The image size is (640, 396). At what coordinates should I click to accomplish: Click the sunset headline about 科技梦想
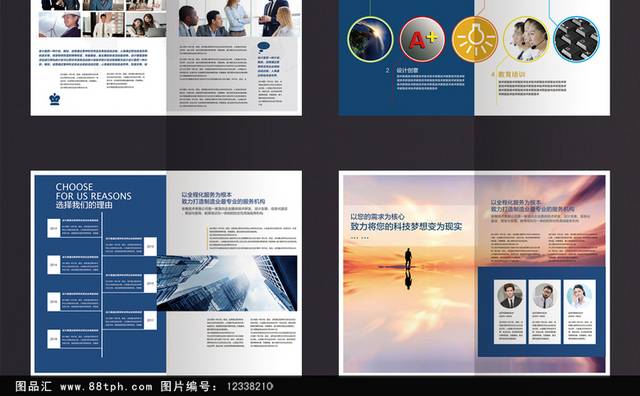click(x=406, y=226)
